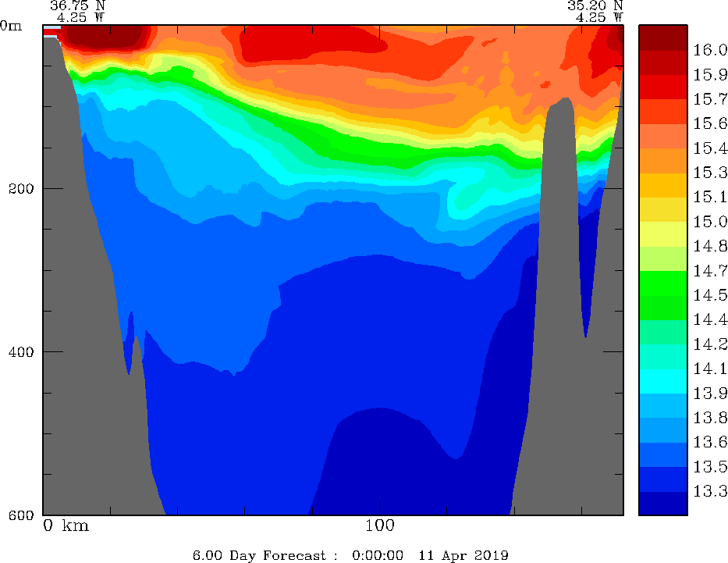Select the blue swatch between 13.8 and 13.6

[663, 430]
